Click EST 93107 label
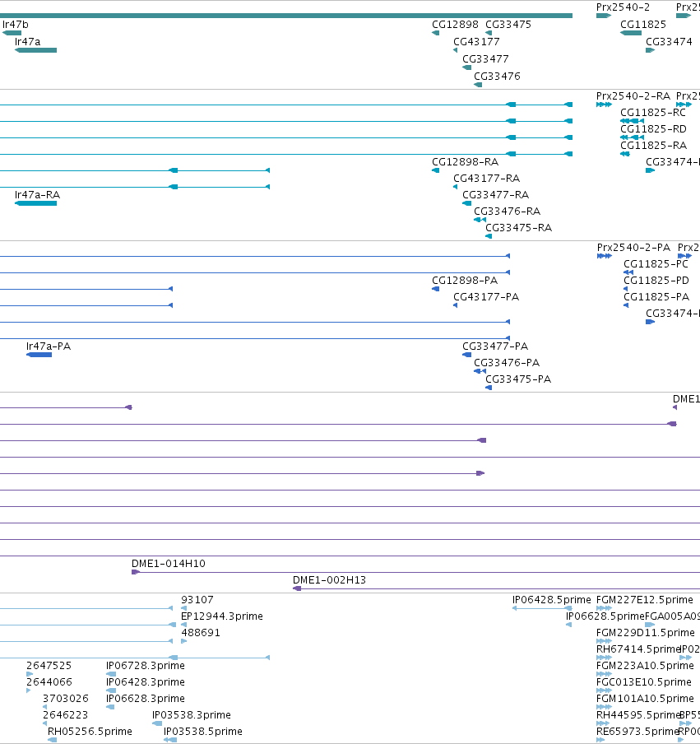Viewport: 700px width, 744px height. coord(197,600)
